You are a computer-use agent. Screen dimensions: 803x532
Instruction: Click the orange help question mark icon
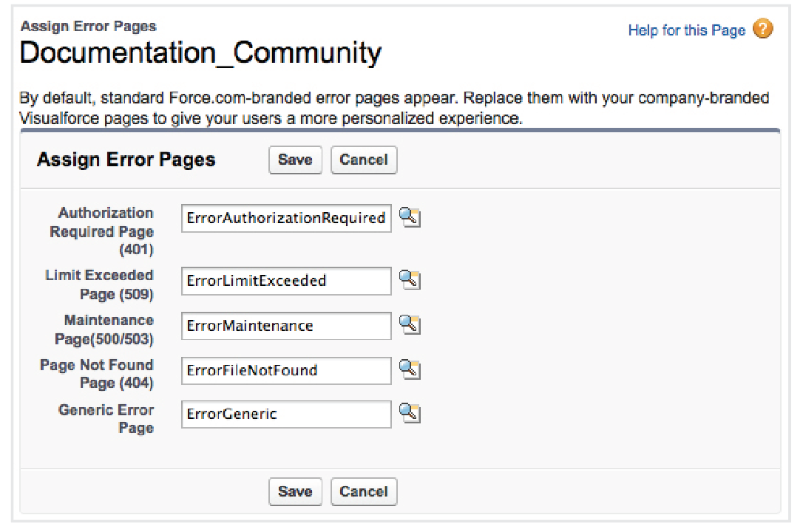click(762, 30)
